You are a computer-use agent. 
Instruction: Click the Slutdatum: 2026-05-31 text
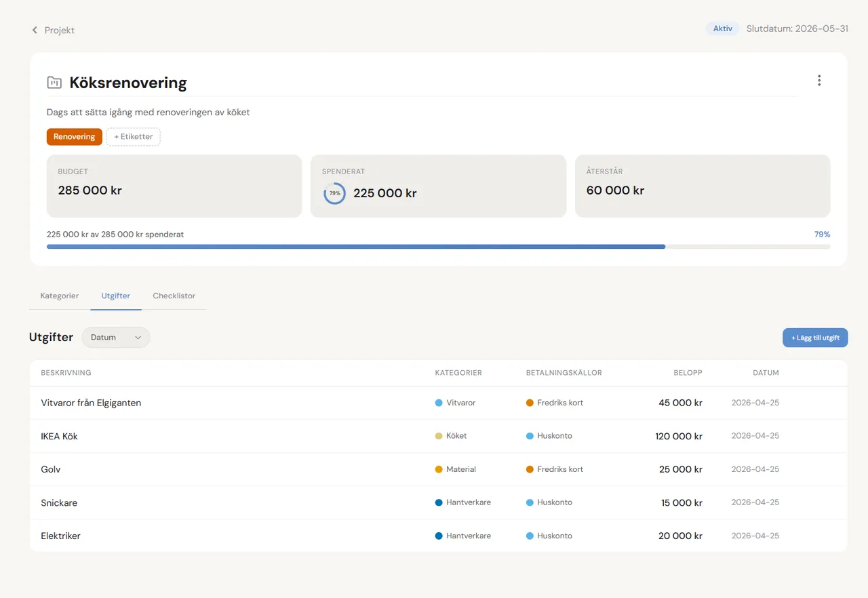point(797,29)
